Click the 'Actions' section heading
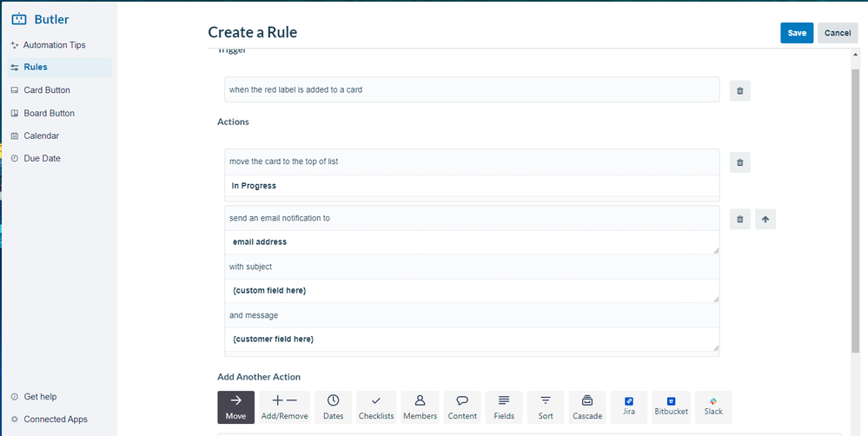Screen dimensions: 868x436 (x=233, y=122)
